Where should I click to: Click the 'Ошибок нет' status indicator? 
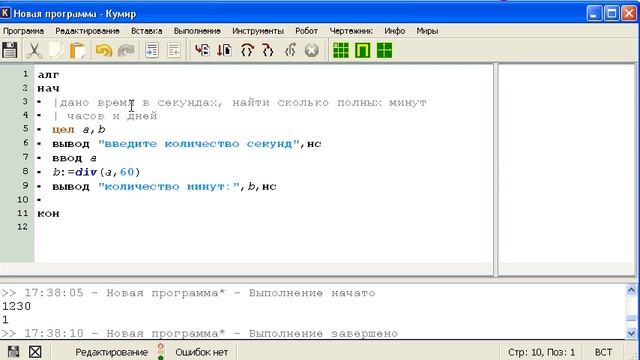tap(202, 352)
